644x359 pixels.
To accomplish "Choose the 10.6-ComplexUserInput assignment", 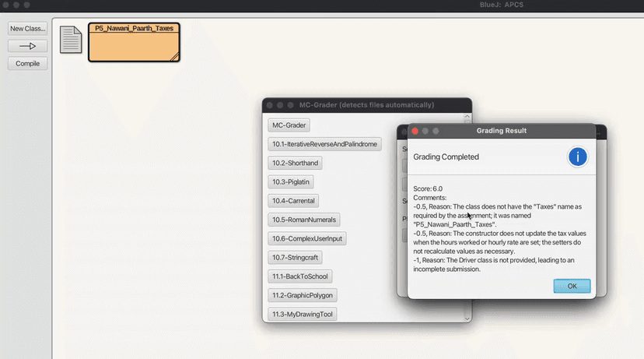I will [x=307, y=238].
